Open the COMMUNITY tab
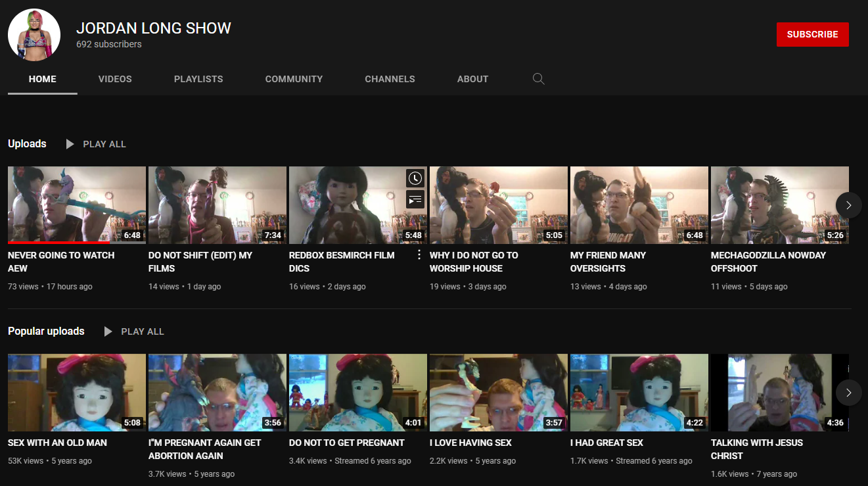Screen dimensions: 868x486 [294, 79]
